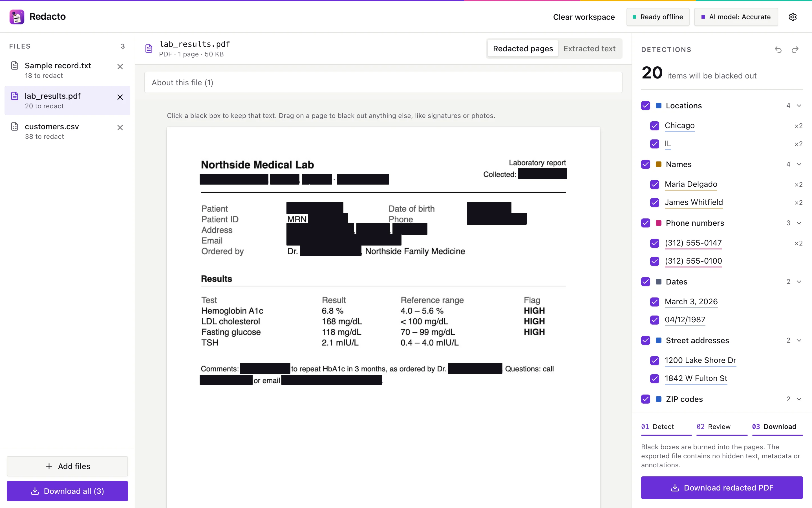The image size is (812, 508).
Task: Collapse the Locations group chevron
Action: click(x=799, y=106)
